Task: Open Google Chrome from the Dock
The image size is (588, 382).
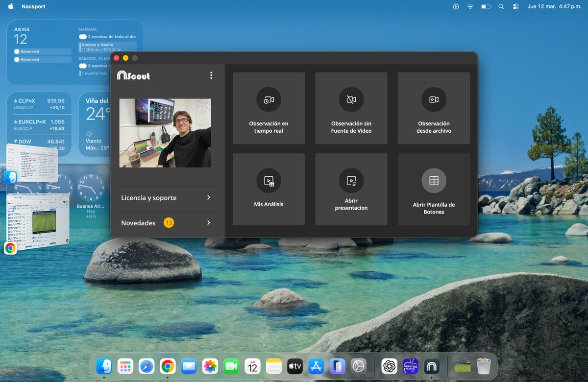Action: [x=168, y=366]
